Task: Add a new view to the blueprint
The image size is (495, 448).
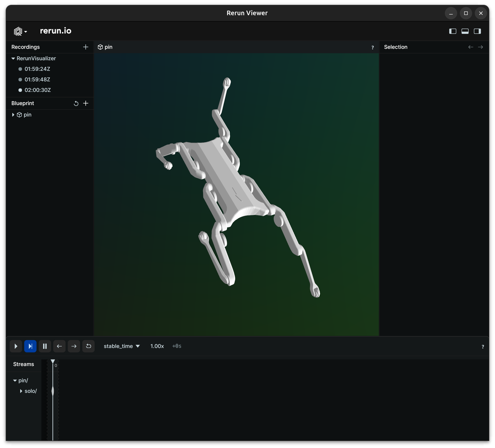Action: pyautogui.click(x=85, y=103)
